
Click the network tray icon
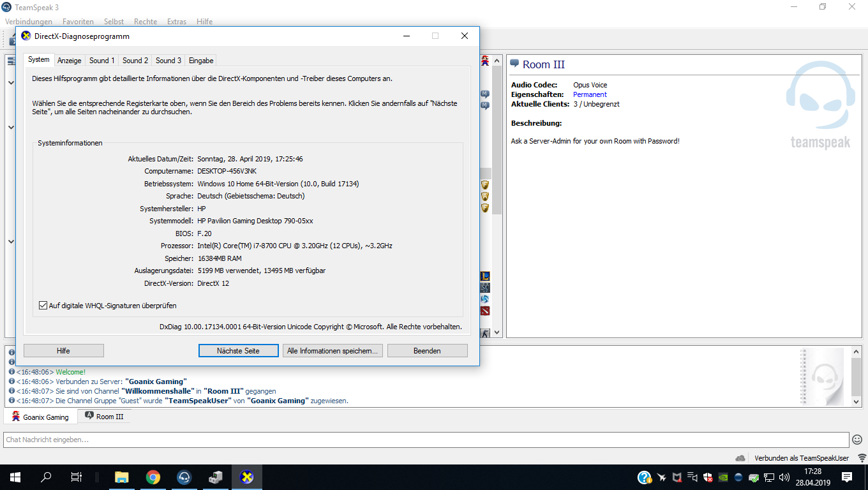pyautogui.click(x=769, y=477)
